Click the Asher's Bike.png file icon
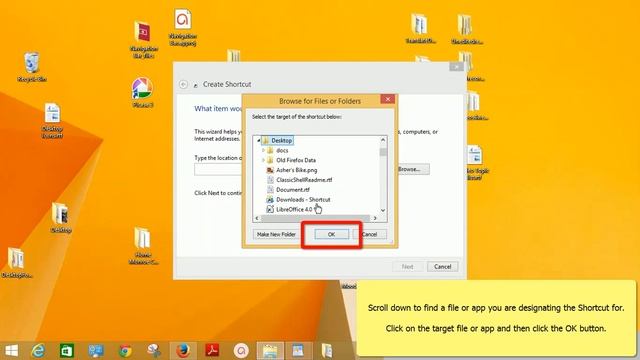This screenshot has height=360, width=640. [270, 170]
